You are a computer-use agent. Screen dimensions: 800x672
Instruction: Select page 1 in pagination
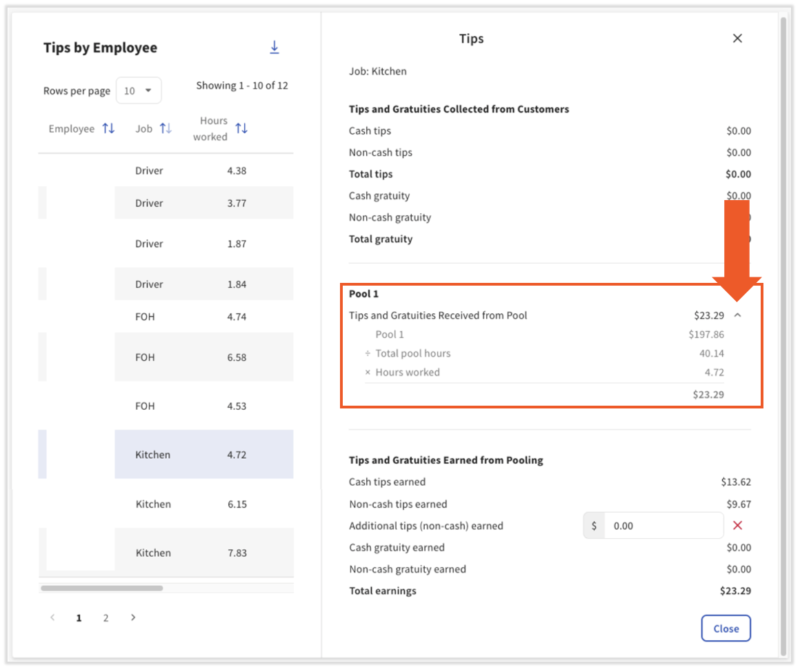(79, 618)
